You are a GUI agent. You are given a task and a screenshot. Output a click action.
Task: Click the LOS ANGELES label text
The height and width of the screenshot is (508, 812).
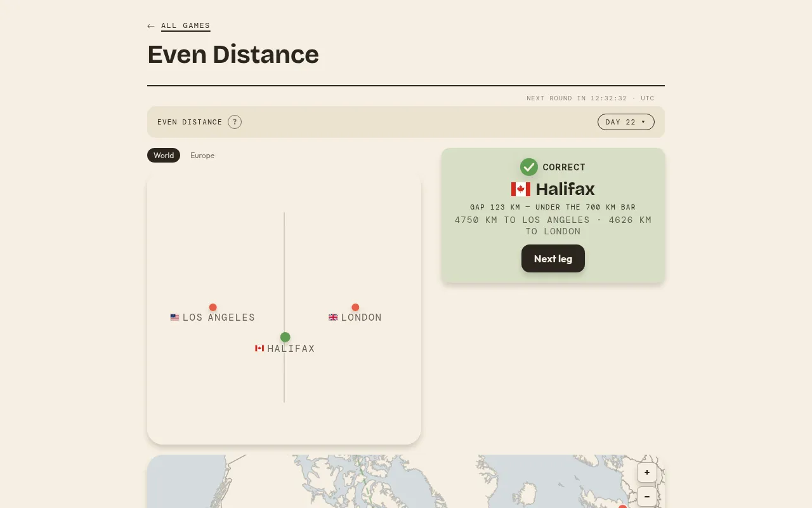click(219, 317)
